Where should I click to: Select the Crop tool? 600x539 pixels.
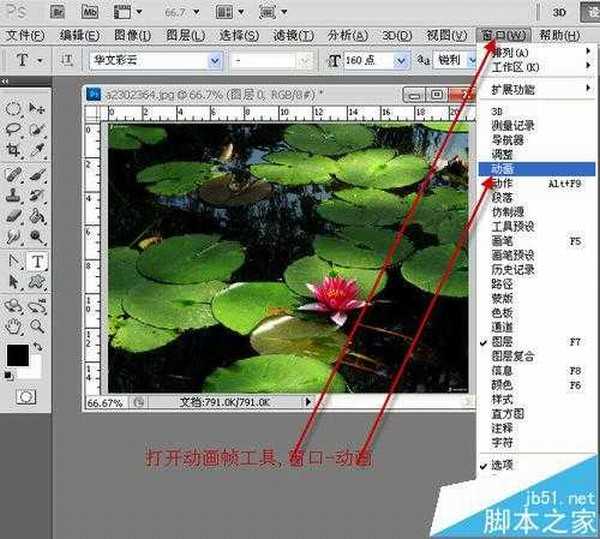pos(14,150)
